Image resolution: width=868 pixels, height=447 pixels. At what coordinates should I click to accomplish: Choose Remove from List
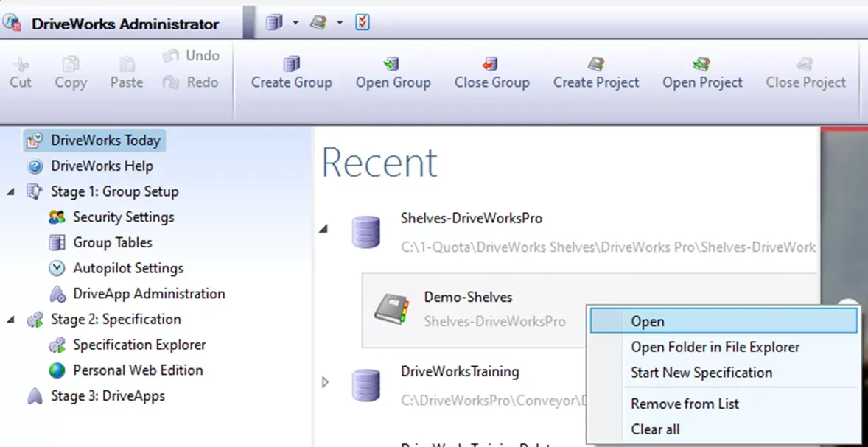click(x=724, y=404)
